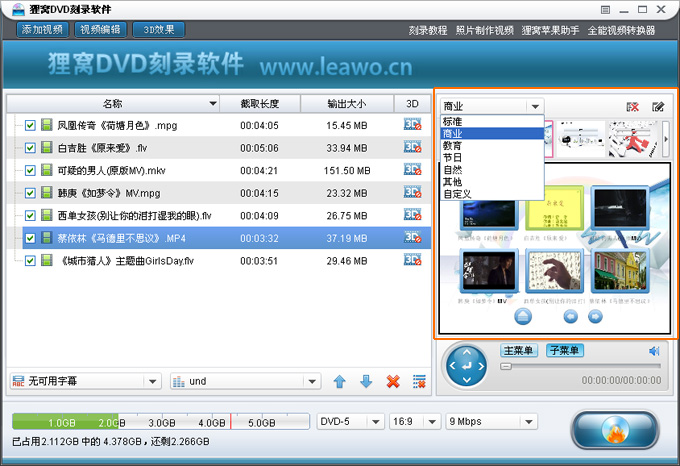This screenshot has width=680, height=466.
Task: Click the 截取长度 column header
Action: point(260,104)
